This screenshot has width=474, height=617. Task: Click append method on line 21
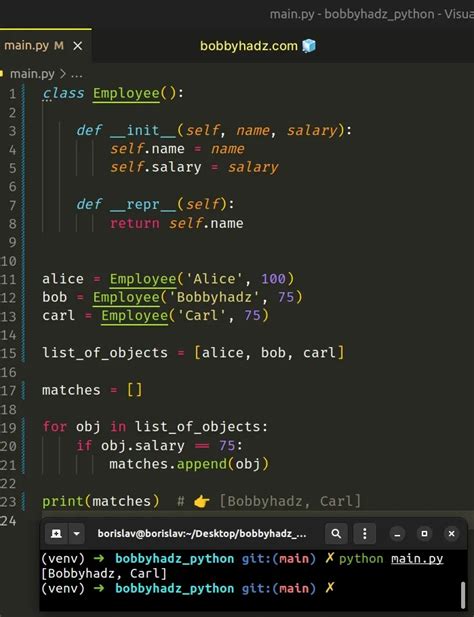(x=202, y=464)
